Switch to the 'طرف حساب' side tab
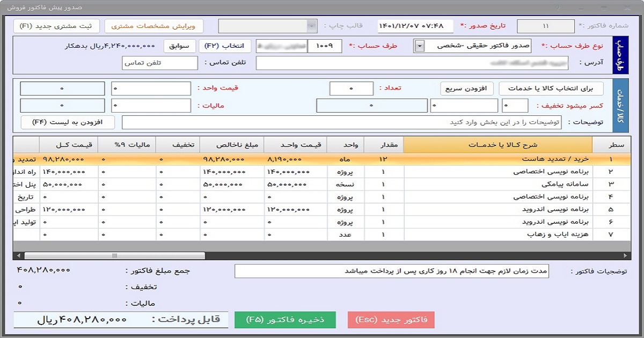The image size is (644, 338). pyautogui.click(x=621, y=55)
